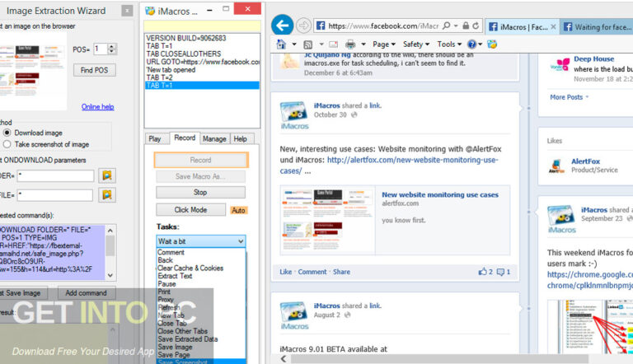Click inside the FOLDER input field

point(55,175)
